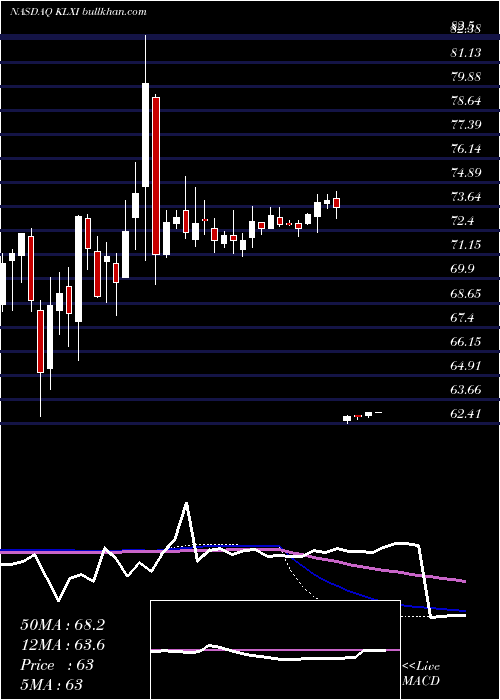Select the 71.15 price axis label
The width and height of the screenshot is (500, 700).
tap(466, 245)
